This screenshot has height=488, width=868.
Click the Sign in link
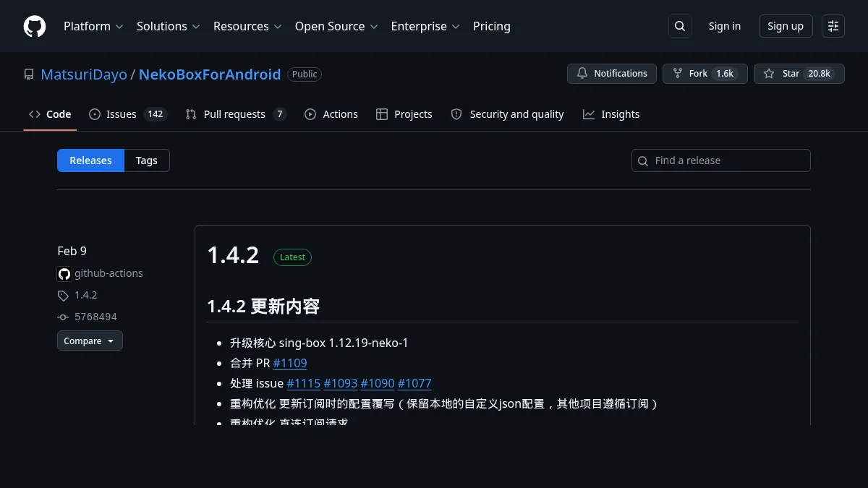[725, 26]
